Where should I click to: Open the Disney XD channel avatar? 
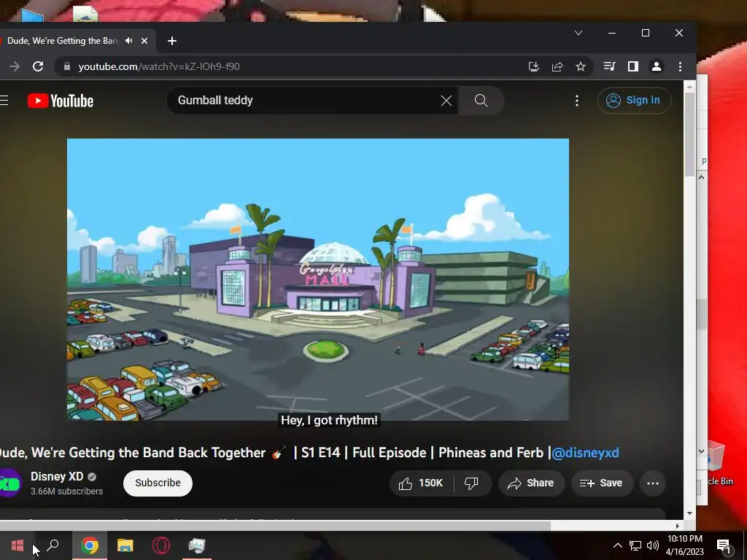click(9, 483)
